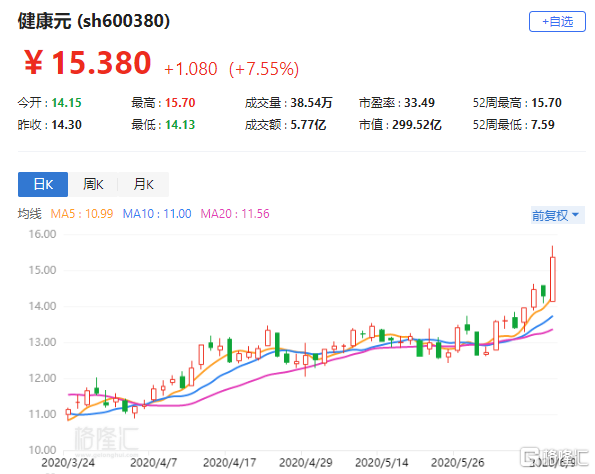Viewport: 595px width, 474px height.
Task: Click the MA10 : 11.00 legend
Action: (x=157, y=214)
